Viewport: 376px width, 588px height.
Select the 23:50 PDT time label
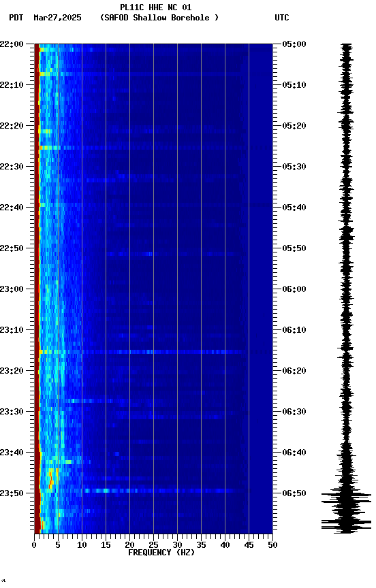coord(12,493)
